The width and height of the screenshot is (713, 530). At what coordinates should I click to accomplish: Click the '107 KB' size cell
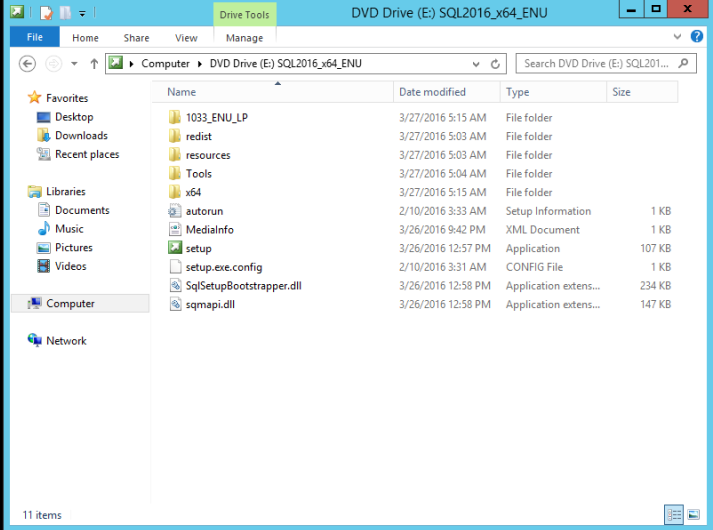[x=655, y=248]
